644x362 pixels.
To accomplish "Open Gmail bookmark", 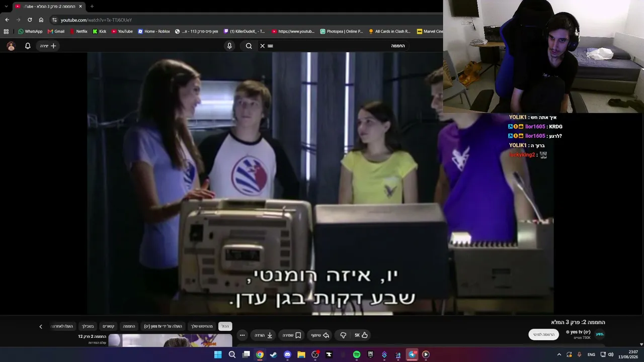I will pos(56,31).
